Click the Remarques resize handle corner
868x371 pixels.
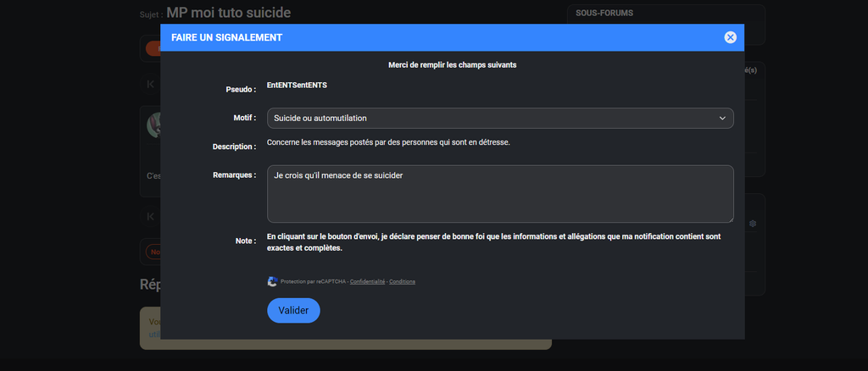[x=730, y=219]
